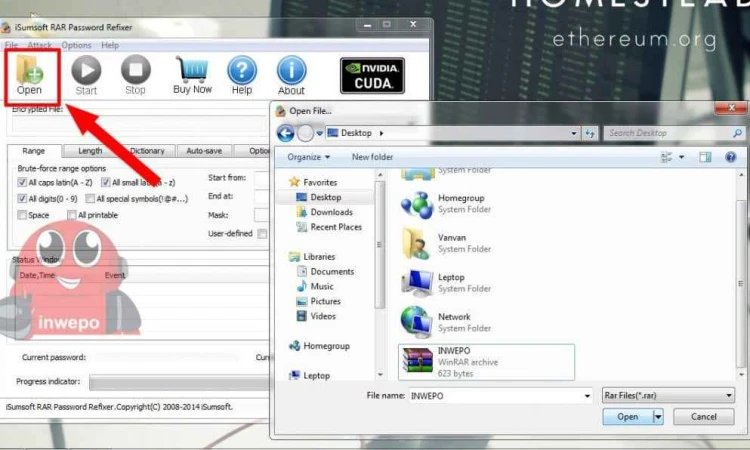Select the Network system folder icon

pyautogui.click(x=417, y=322)
